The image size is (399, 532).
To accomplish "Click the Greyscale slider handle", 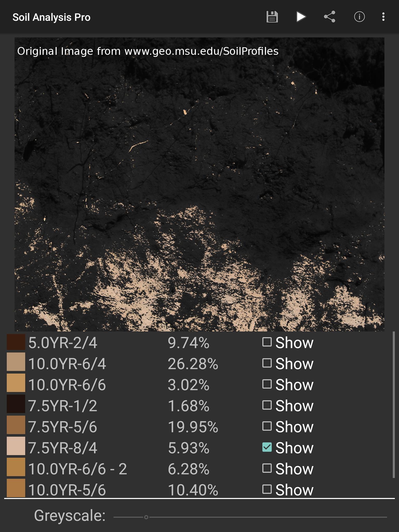I will point(146,517).
